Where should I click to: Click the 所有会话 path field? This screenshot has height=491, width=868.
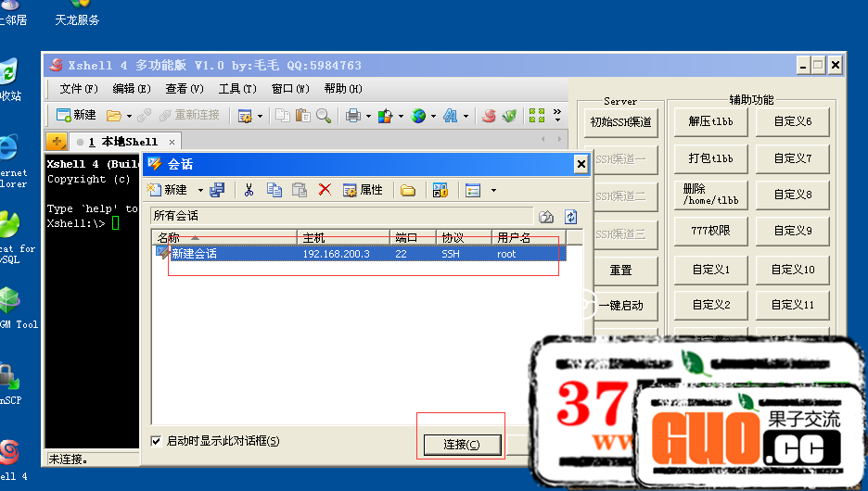pyautogui.click(x=341, y=216)
